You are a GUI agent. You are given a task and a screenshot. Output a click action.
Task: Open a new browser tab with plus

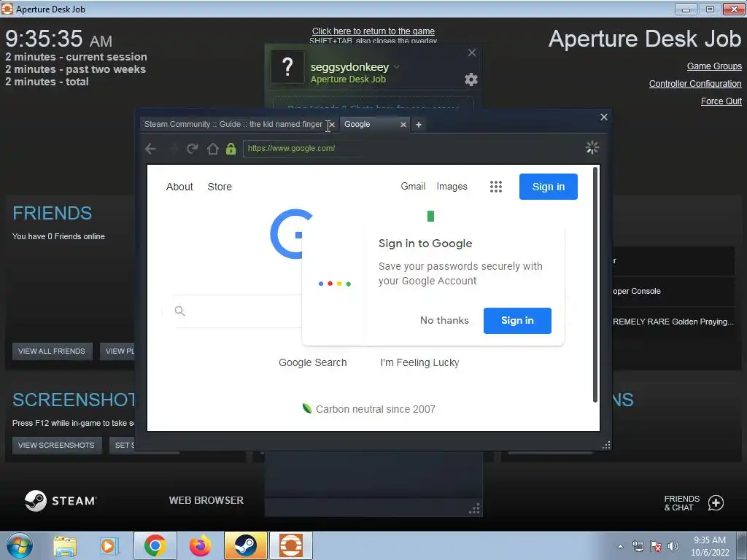click(418, 125)
